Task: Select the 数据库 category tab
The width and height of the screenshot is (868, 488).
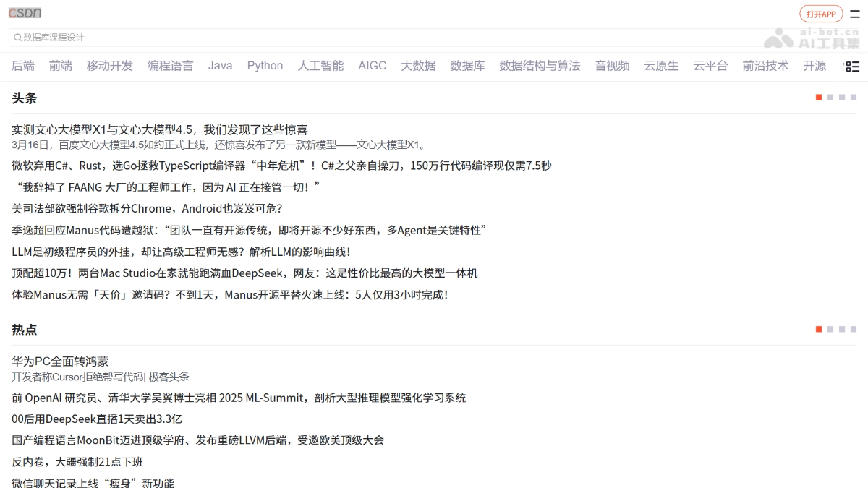Action: point(468,66)
